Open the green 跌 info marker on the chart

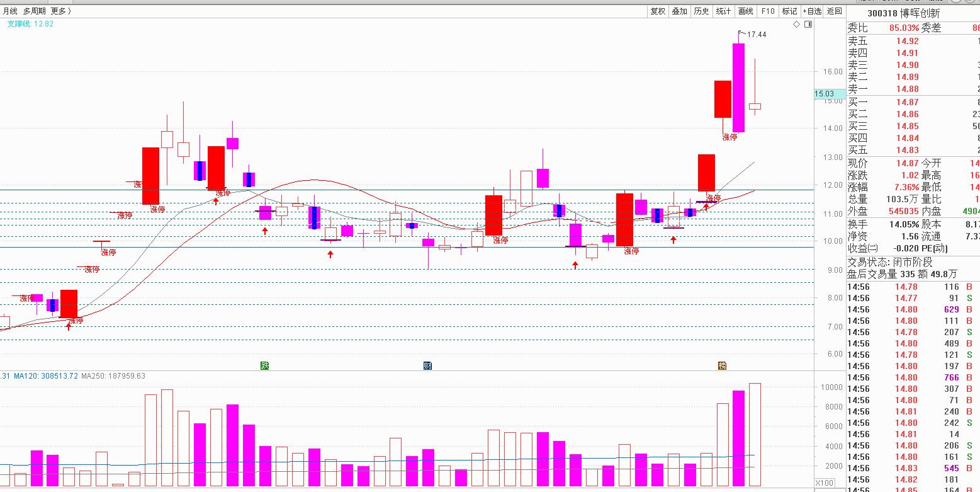click(x=265, y=365)
